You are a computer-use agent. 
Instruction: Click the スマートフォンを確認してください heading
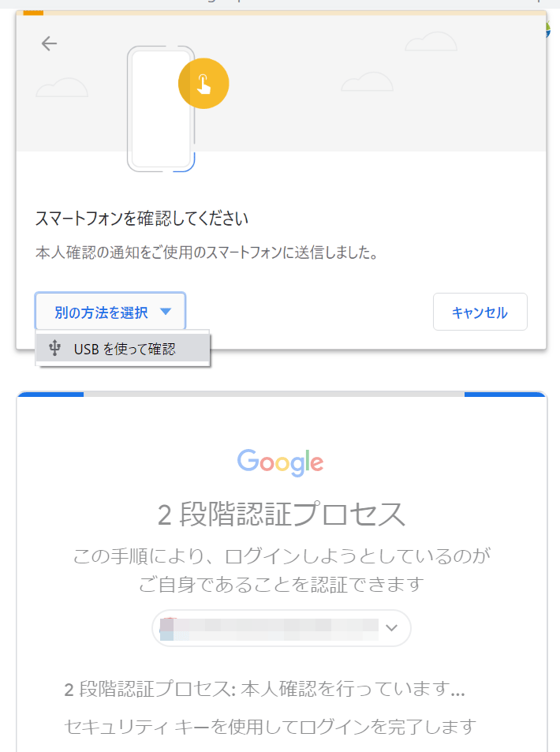point(142,219)
